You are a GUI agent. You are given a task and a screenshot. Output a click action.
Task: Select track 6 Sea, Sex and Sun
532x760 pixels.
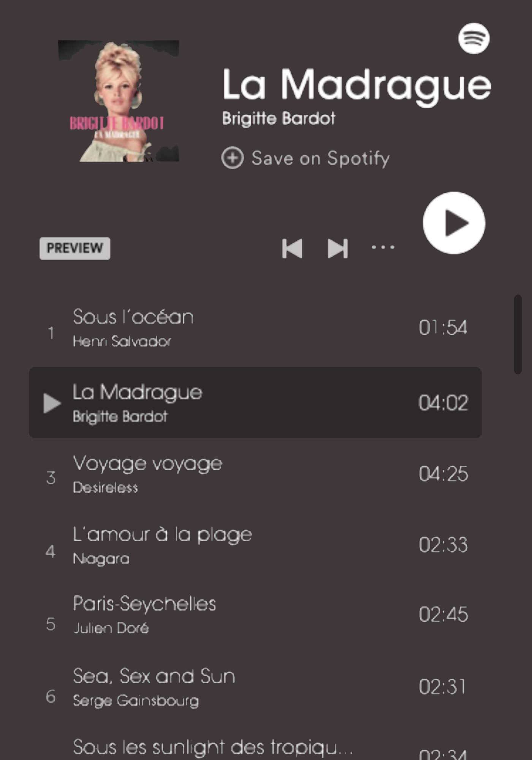point(255,687)
